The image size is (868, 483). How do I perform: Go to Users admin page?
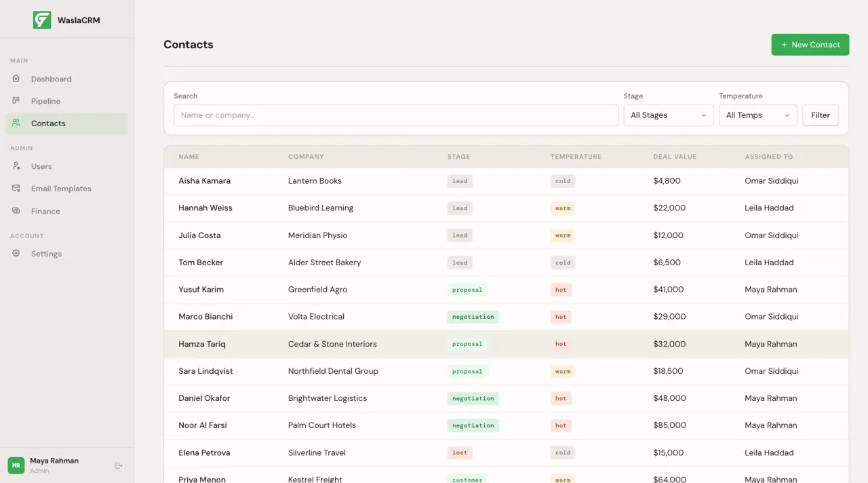point(66,166)
